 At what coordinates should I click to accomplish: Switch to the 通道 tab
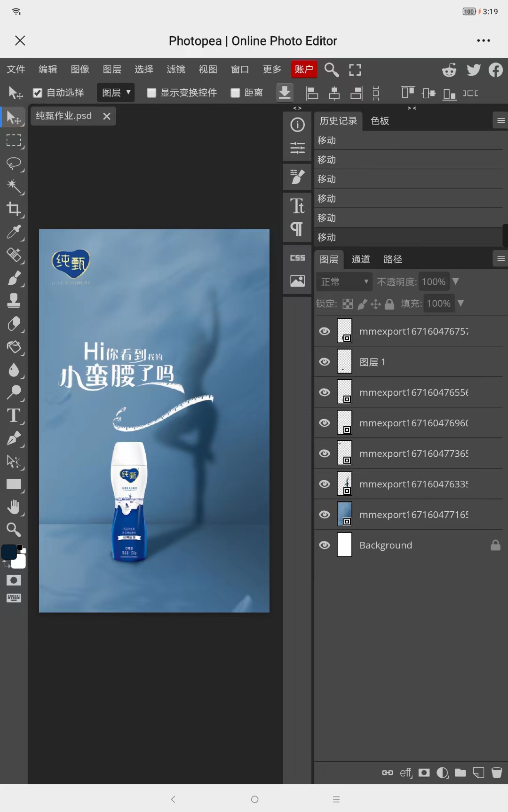click(361, 259)
